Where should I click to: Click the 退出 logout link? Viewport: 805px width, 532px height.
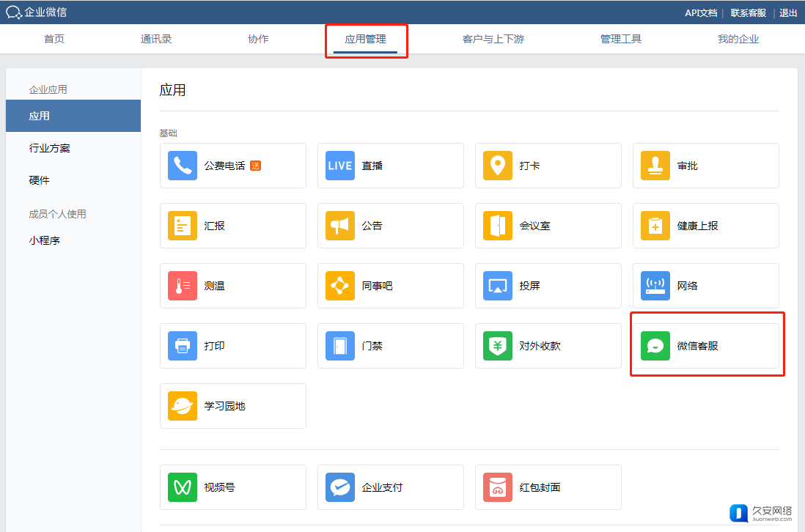pyautogui.click(x=788, y=12)
